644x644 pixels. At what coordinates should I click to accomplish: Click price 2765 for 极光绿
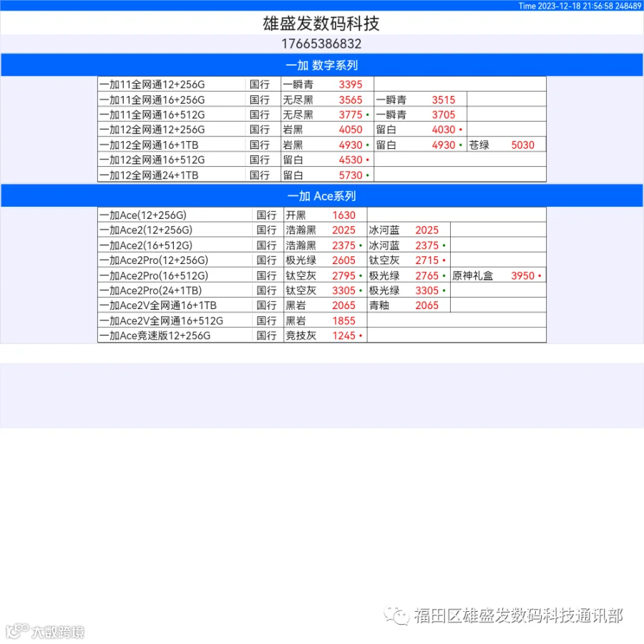(x=426, y=275)
